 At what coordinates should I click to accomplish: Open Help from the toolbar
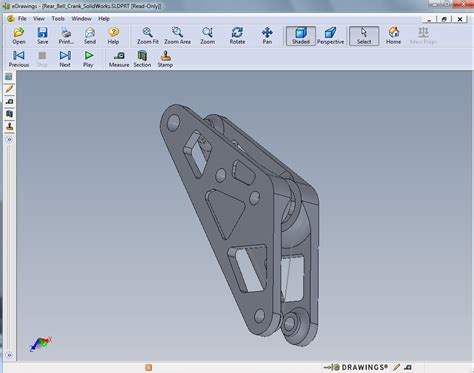click(x=113, y=36)
